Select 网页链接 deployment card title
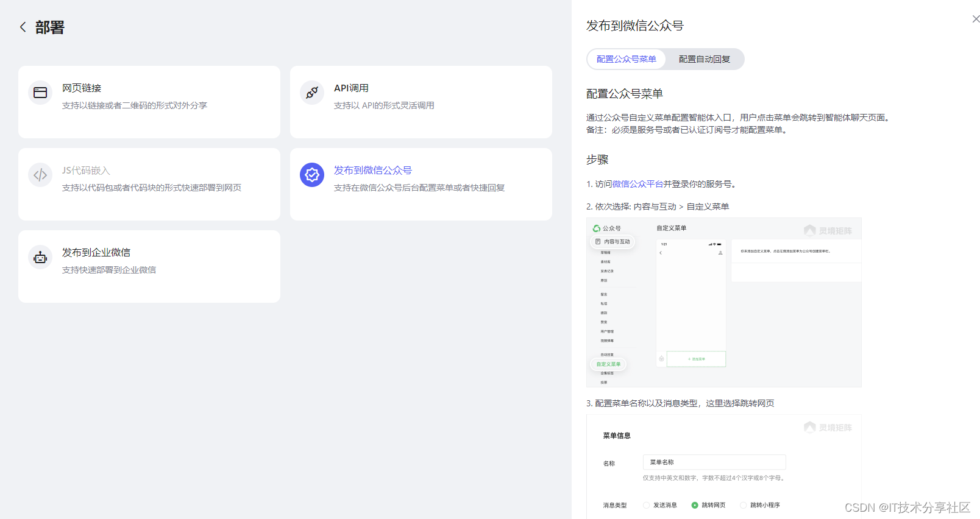 pyautogui.click(x=82, y=88)
